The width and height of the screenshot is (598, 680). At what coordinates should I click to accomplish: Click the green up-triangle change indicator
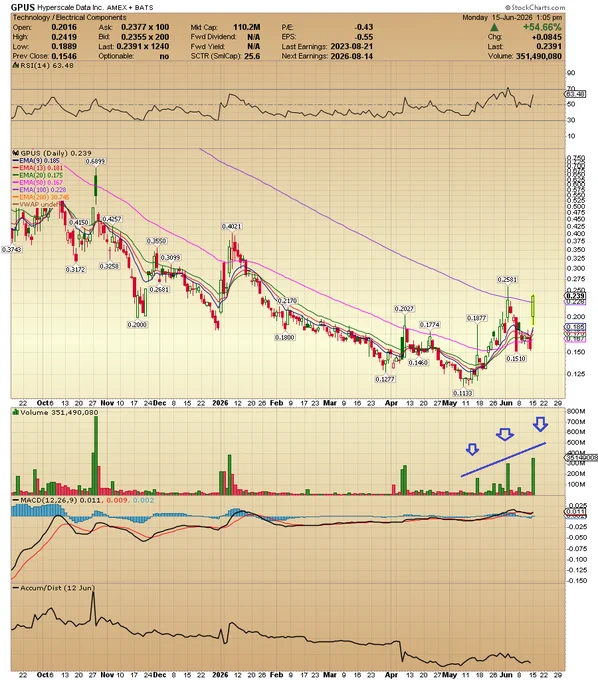(x=494, y=27)
